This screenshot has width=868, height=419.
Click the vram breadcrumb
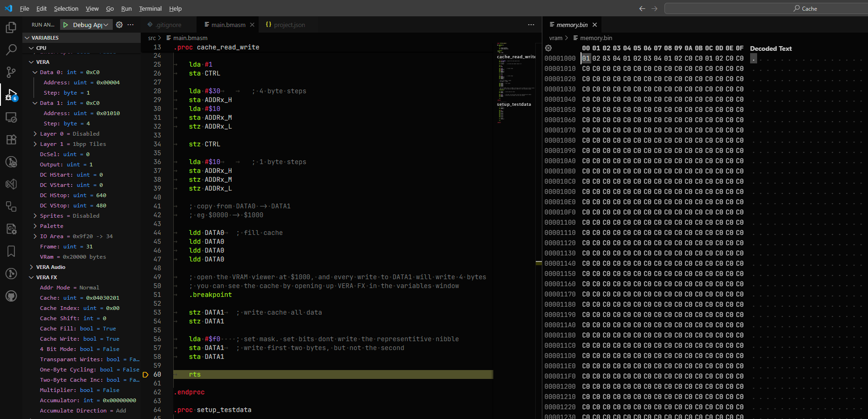[x=556, y=38]
